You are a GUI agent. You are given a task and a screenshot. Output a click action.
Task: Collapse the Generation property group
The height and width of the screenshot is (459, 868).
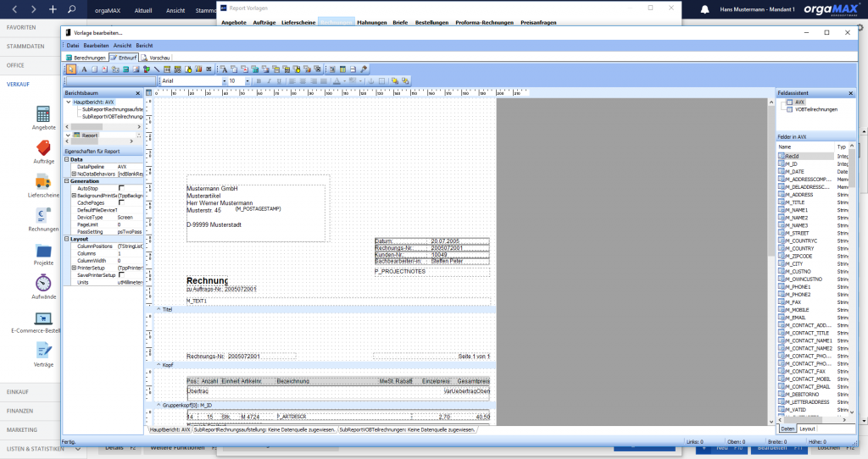[67, 181]
